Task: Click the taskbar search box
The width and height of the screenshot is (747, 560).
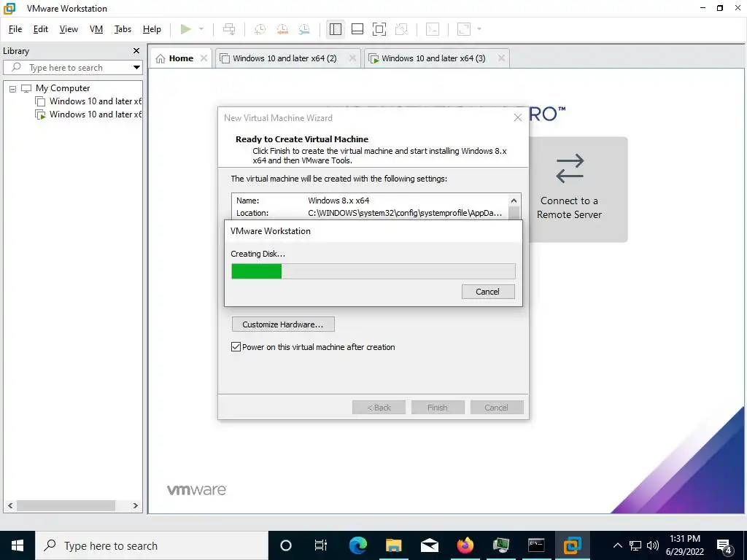Action: [152, 545]
